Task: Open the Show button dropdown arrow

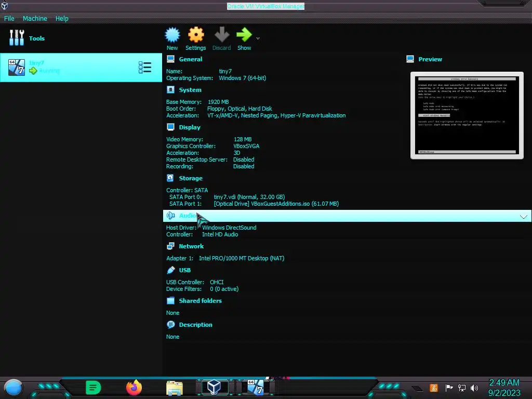Action: click(258, 38)
